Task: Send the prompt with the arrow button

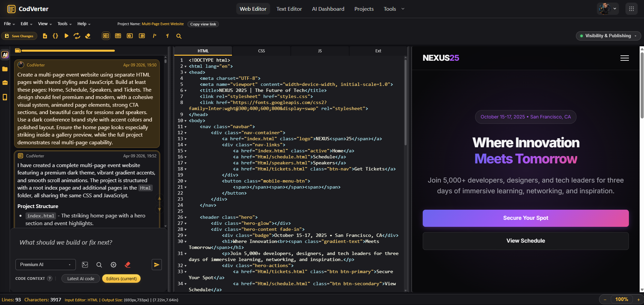Action: point(157,265)
